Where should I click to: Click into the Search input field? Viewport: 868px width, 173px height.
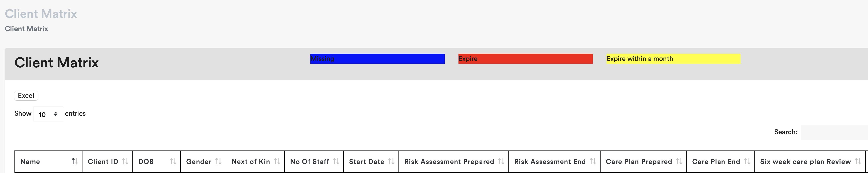(834, 132)
